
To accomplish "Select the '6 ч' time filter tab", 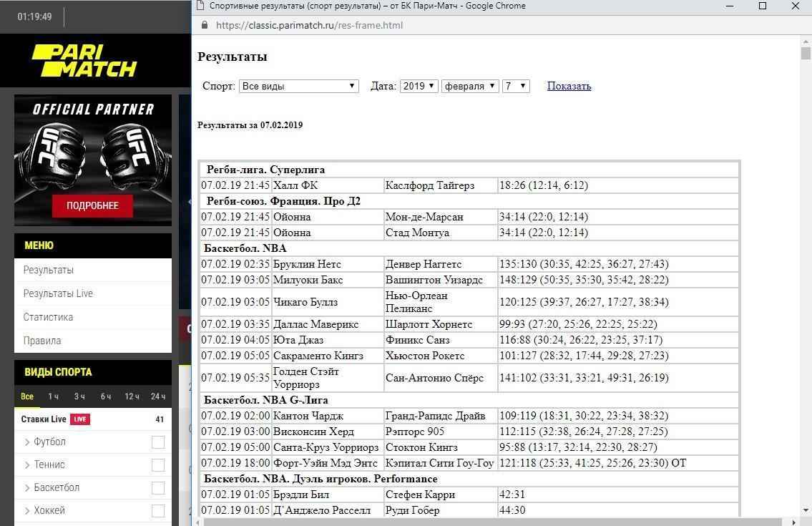I will tap(106, 396).
